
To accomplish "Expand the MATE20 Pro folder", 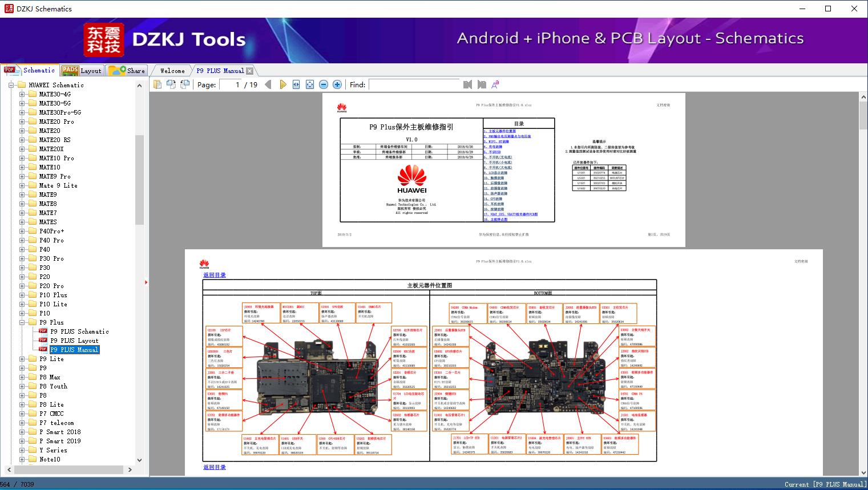I will 22,122.
